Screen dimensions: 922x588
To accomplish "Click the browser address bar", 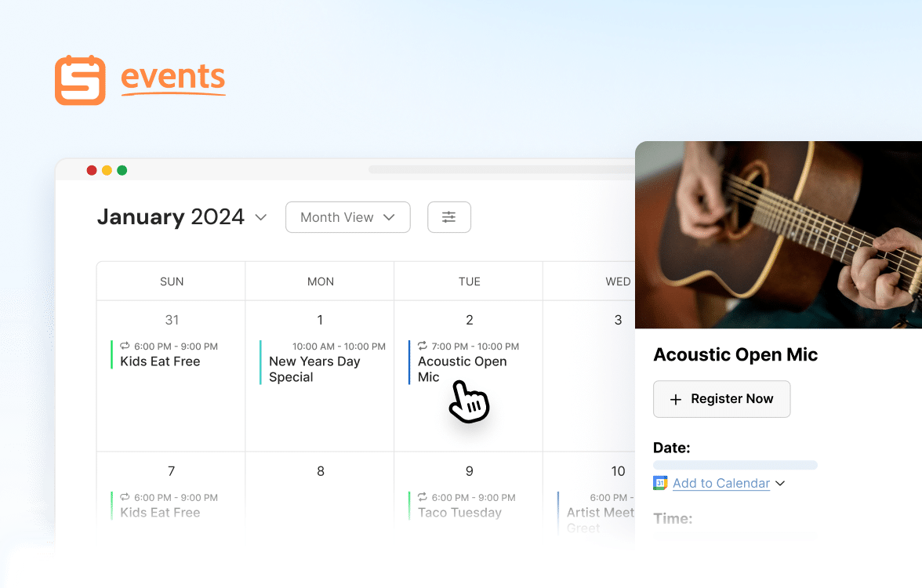I will coord(502,169).
